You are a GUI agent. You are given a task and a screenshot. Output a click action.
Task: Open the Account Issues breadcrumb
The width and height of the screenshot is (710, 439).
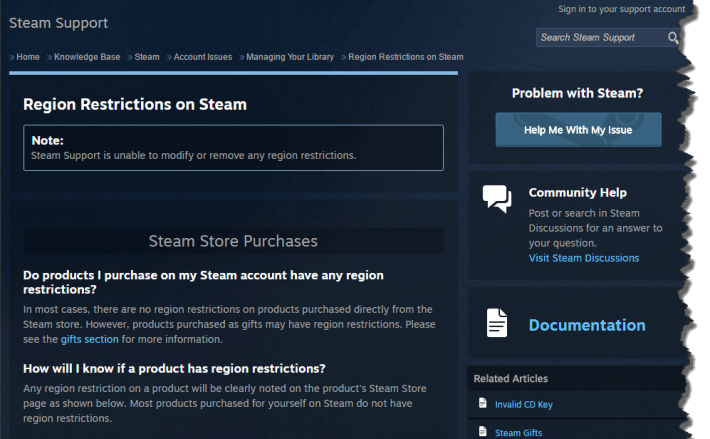(202, 57)
